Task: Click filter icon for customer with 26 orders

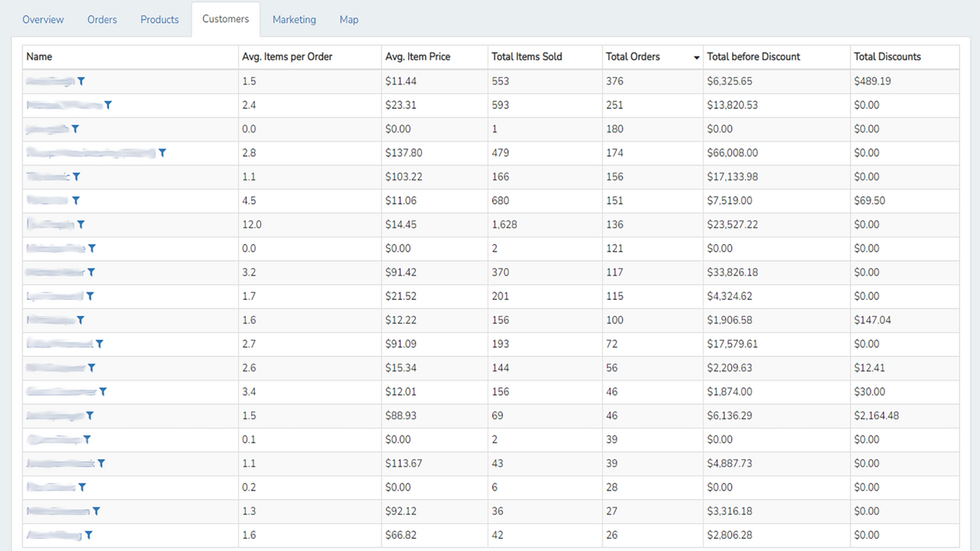Action: 89,535
